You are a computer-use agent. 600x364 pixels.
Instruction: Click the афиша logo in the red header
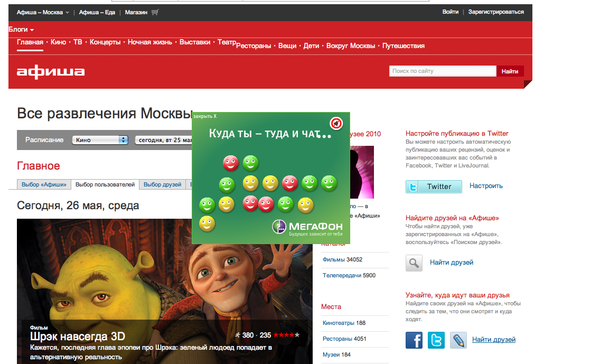point(51,71)
